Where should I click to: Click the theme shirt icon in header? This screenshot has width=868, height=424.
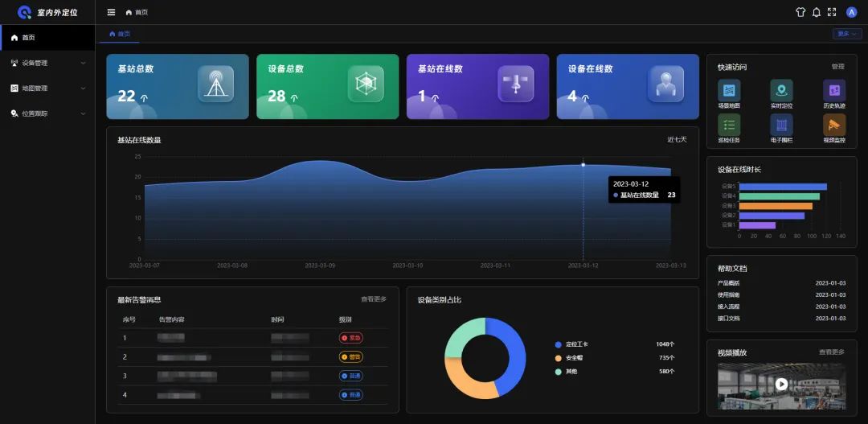tap(800, 12)
